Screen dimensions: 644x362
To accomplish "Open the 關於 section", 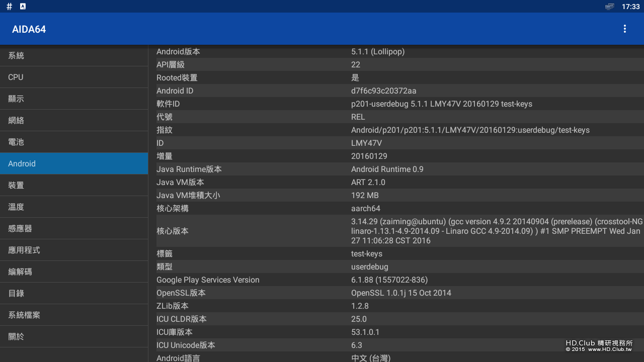I will (x=74, y=336).
